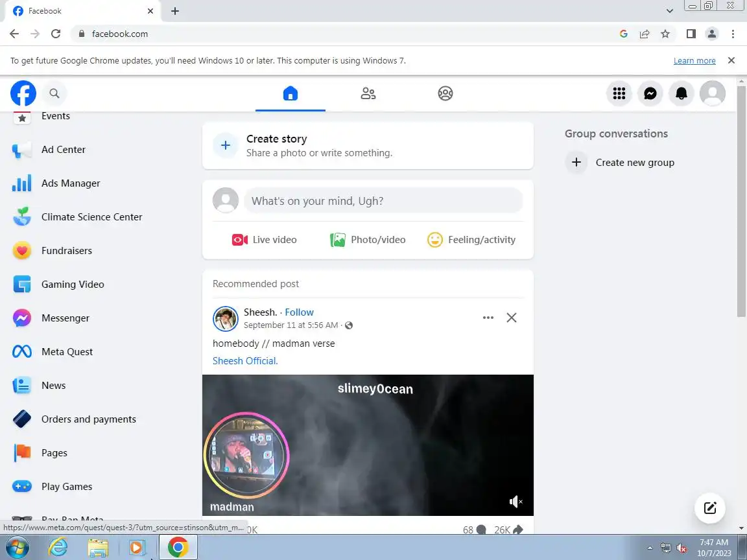747x560 pixels.
Task: Open Windows Media Player from taskbar
Action: (137, 548)
